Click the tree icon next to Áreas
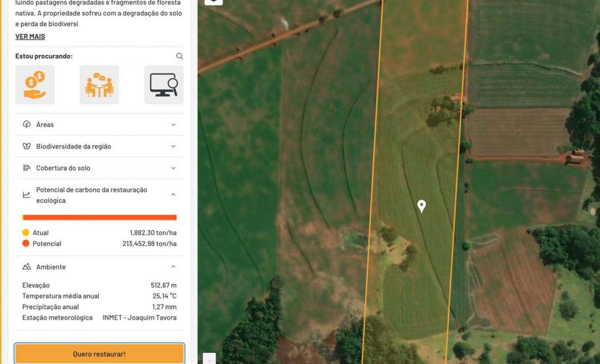600x364 pixels. (x=26, y=125)
